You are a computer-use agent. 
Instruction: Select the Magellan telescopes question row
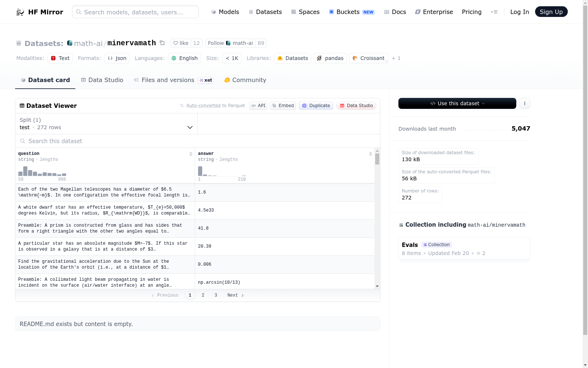tap(105, 192)
